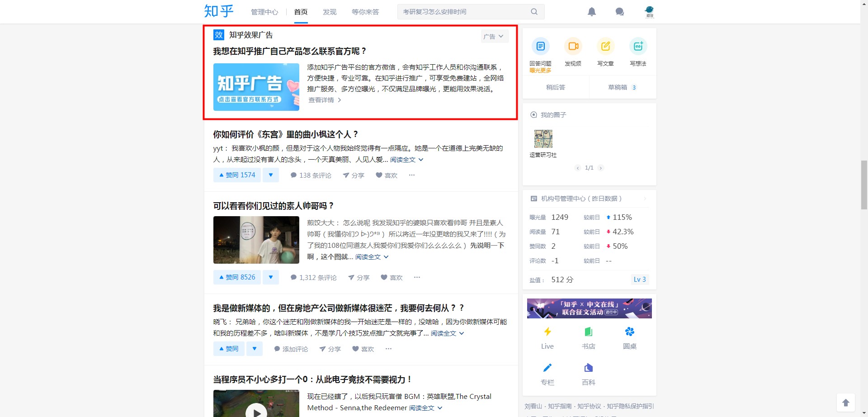This screenshot has height=417, width=868.
Task: Click 添加评论 on the 新媒体 answer
Action: tap(291, 349)
